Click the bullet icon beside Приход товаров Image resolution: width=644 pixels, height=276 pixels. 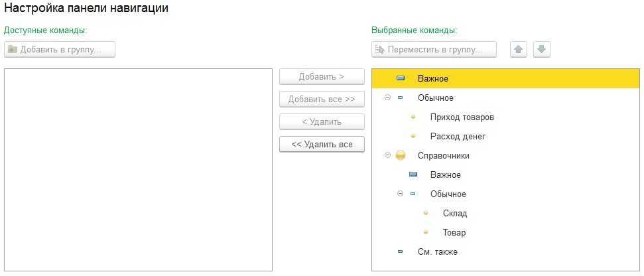point(413,117)
